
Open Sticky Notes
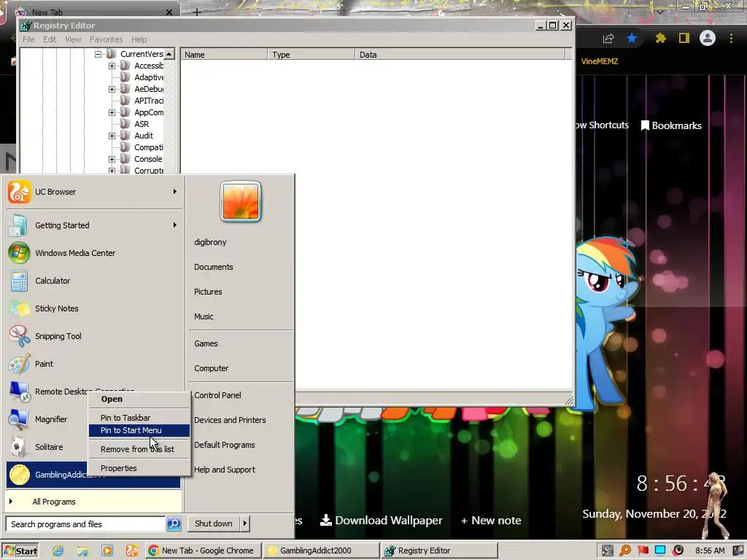pos(93,308)
